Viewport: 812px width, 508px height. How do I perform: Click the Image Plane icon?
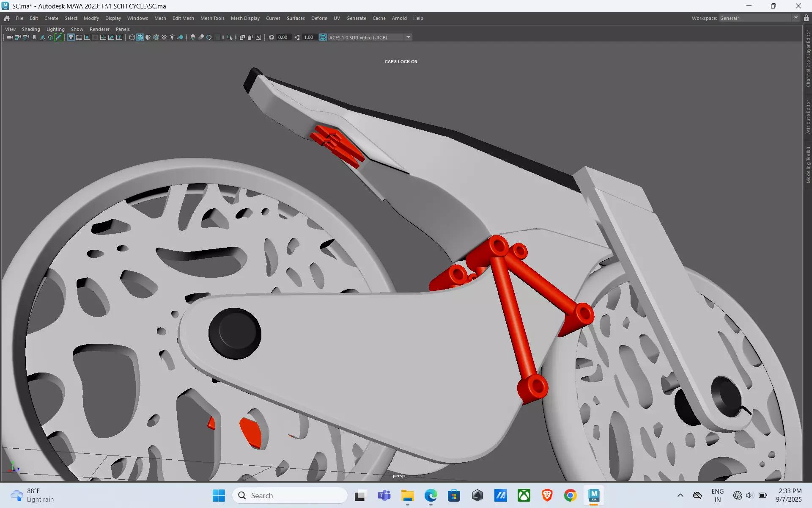[x=42, y=37]
